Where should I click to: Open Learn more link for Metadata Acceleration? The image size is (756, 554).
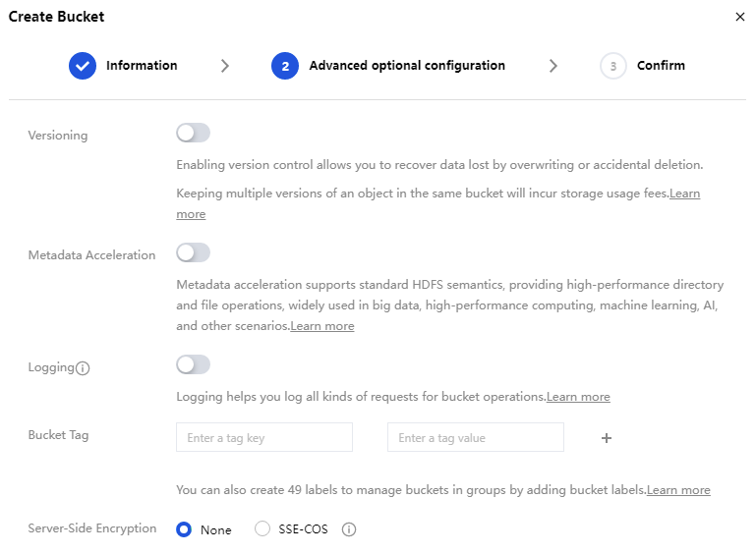(x=322, y=326)
